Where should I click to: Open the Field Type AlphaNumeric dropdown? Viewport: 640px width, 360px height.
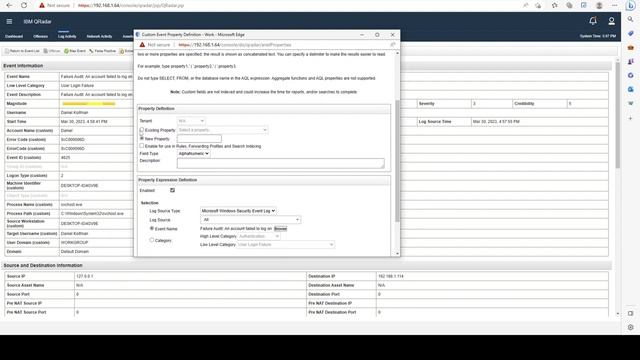click(193, 153)
